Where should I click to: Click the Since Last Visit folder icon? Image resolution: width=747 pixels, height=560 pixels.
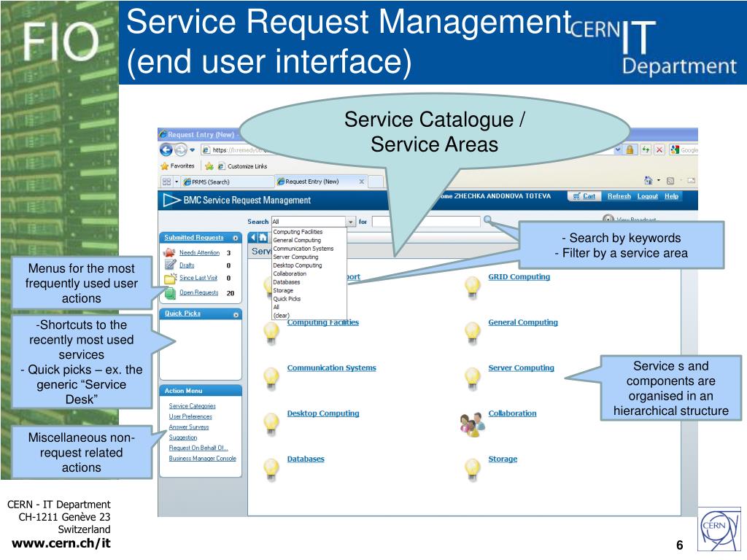(x=170, y=278)
